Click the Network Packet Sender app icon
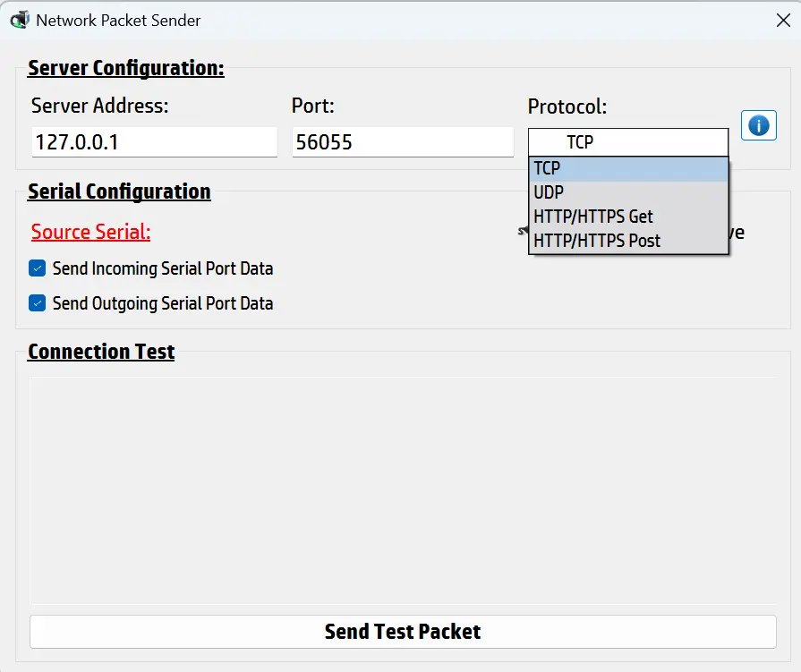The image size is (801, 672). [20, 21]
